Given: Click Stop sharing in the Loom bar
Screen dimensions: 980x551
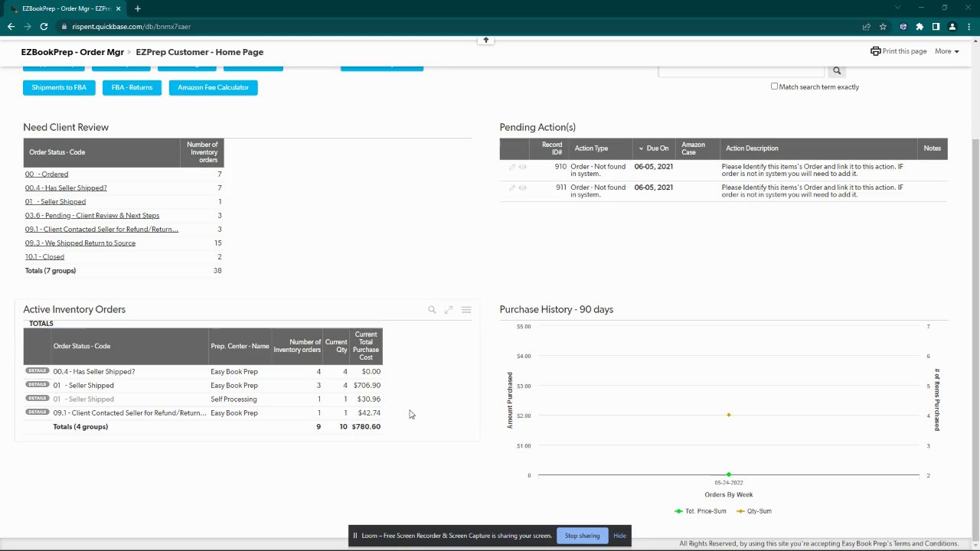Looking at the screenshot, I should tap(583, 536).
